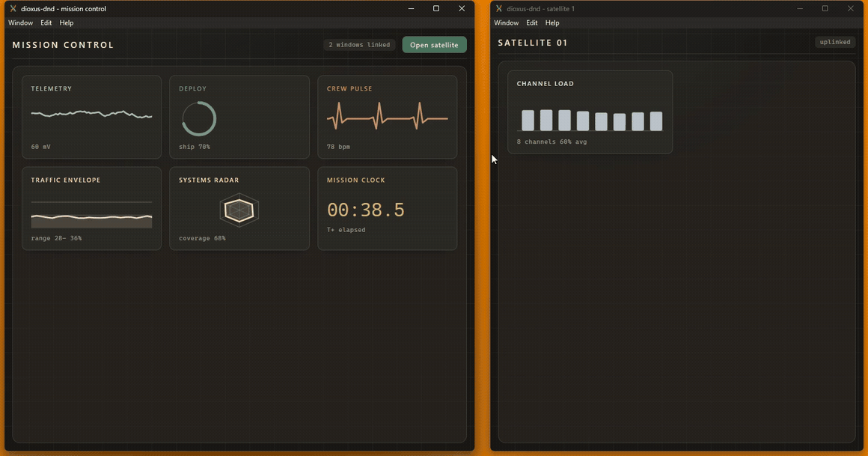Click the dioxus app icon in mission control title bar

coord(13,8)
